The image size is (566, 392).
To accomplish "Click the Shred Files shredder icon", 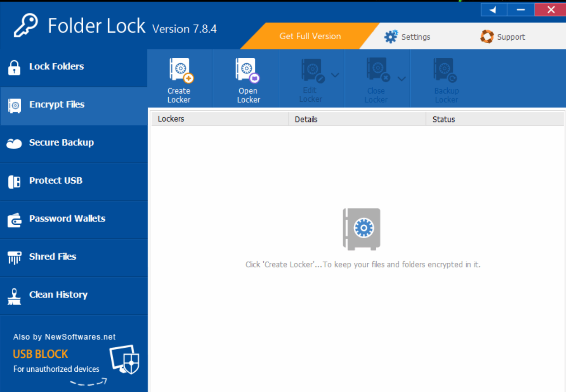I will [x=14, y=257].
